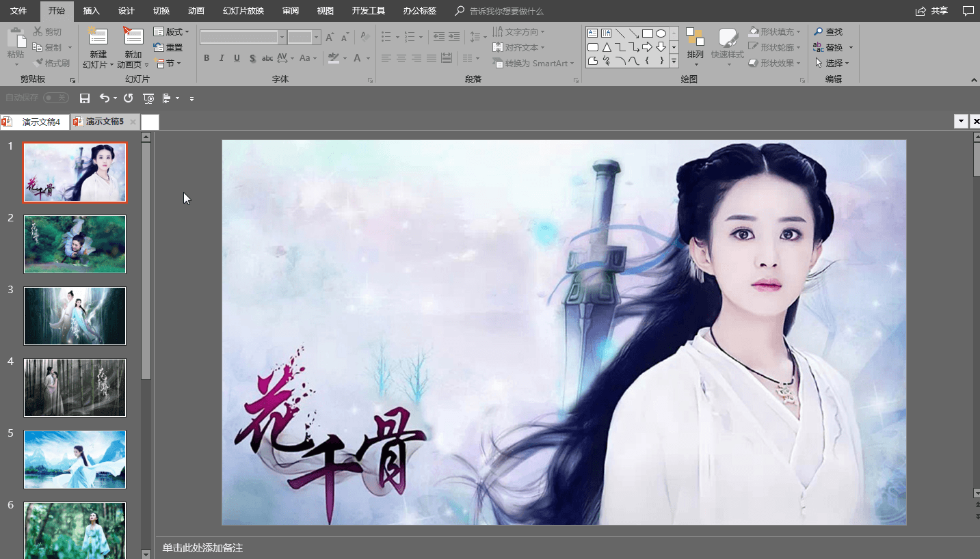Image resolution: width=980 pixels, height=559 pixels.
Task: Select the triangle shape in gallery
Action: (607, 47)
